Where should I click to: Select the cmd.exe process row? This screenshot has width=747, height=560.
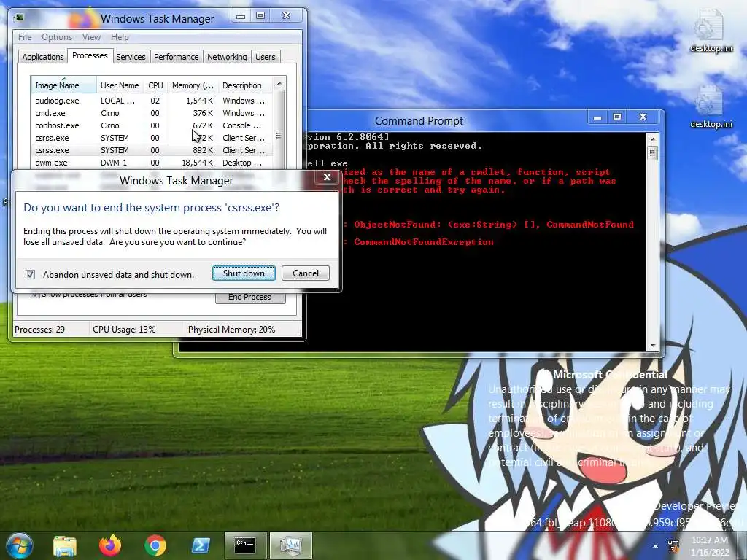(152, 113)
